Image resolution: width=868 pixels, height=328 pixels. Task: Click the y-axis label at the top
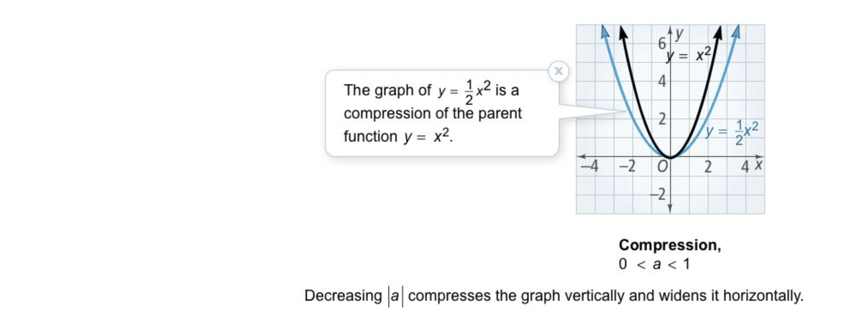pyautogui.click(x=679, y=34)
